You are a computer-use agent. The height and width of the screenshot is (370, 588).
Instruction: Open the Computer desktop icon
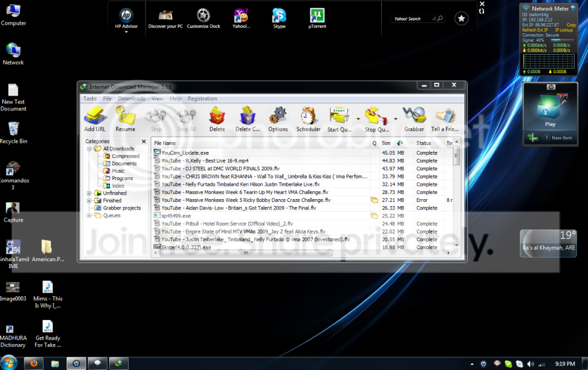point(13,15)
